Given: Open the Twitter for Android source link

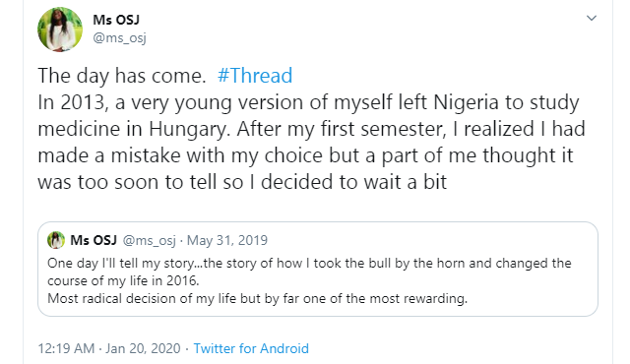Looking at the screenshot, I should coord(251,348).
